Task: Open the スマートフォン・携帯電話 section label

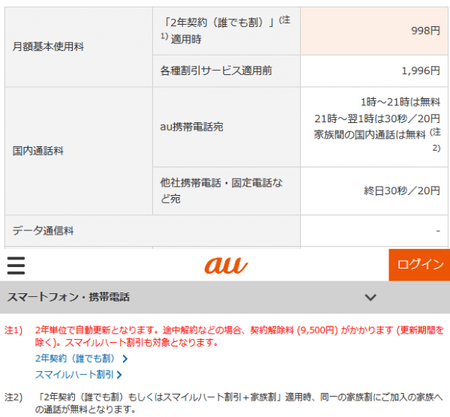Action: pos(68,297)
